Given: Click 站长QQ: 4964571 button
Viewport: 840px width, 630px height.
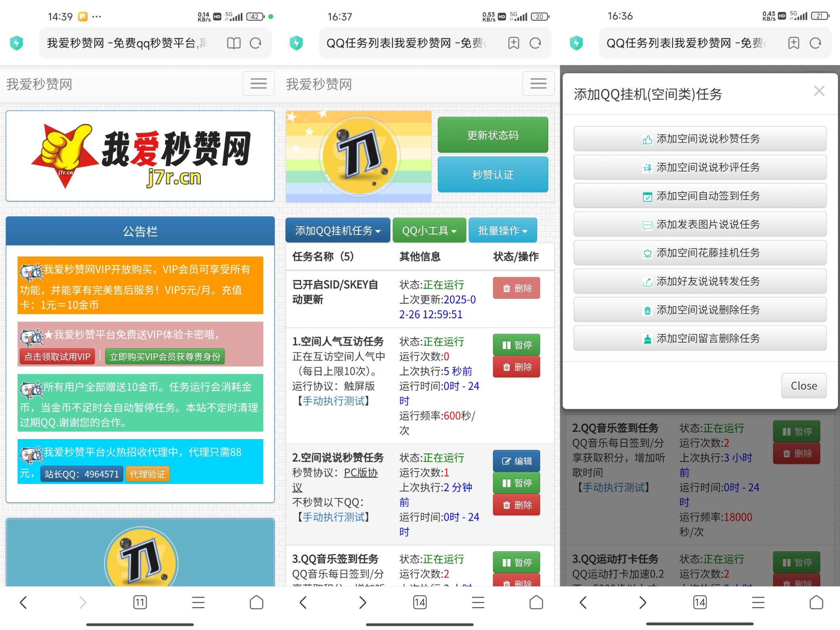Looking at the screenshot, I should point(82,474).
